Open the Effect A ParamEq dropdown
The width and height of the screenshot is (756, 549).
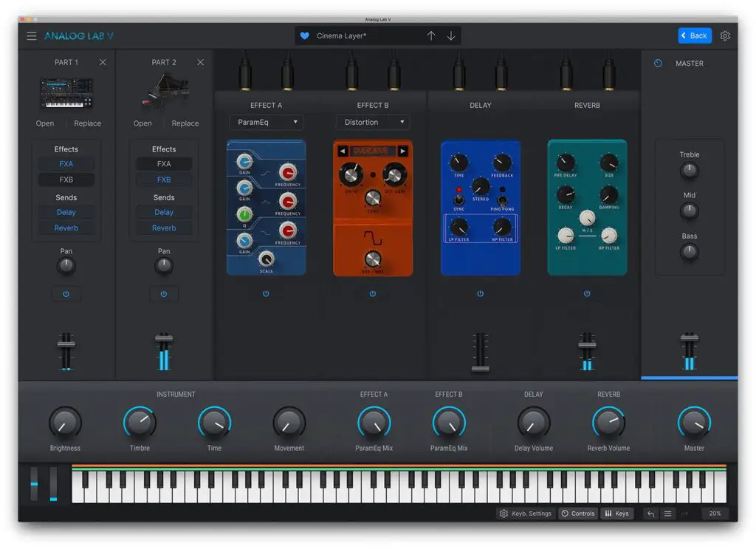click(x=266, y=122)
